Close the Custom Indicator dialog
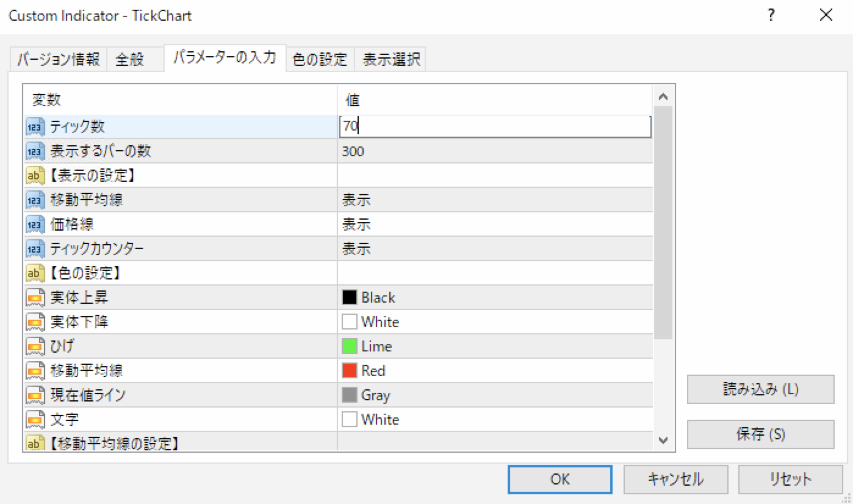853x504 pixels. (826, 16)
